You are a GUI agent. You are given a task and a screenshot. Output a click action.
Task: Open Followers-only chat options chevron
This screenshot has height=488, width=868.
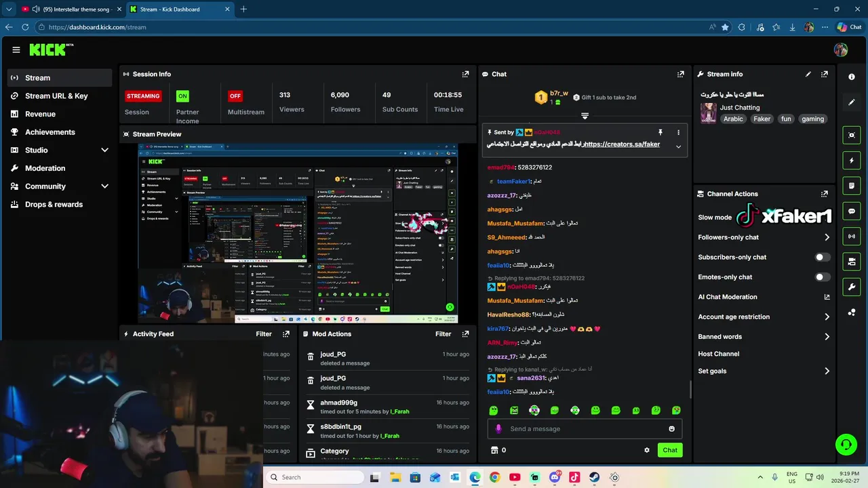(x=827, y=237)
